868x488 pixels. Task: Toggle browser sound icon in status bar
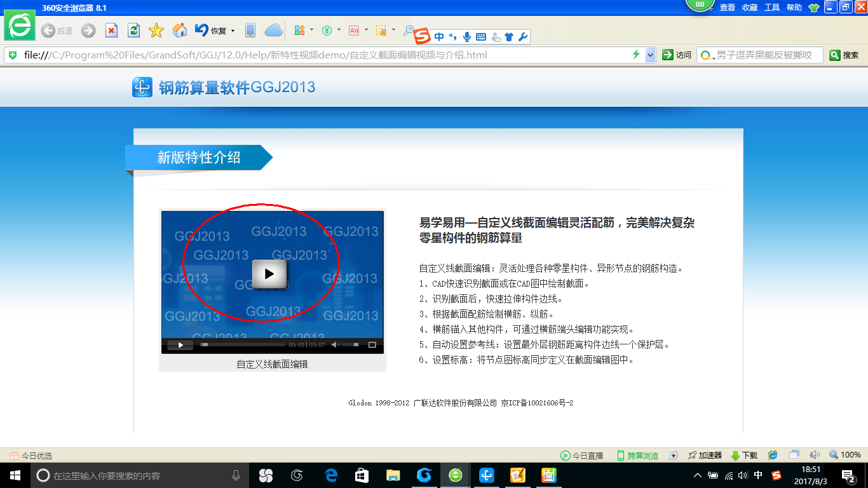point(815,455)
